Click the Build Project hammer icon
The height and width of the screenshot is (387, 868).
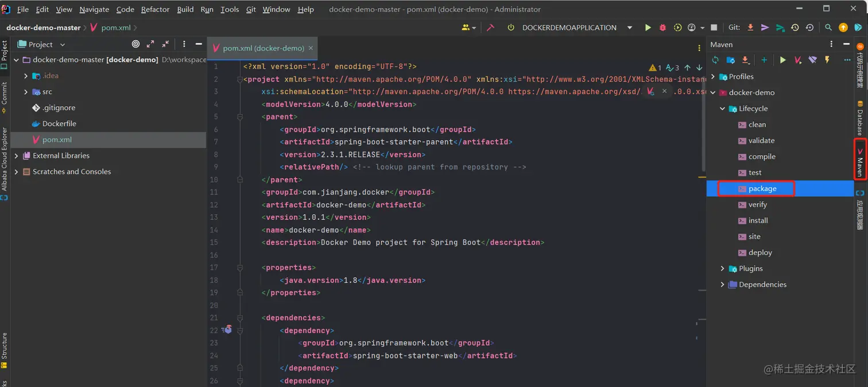click(490, 28)
